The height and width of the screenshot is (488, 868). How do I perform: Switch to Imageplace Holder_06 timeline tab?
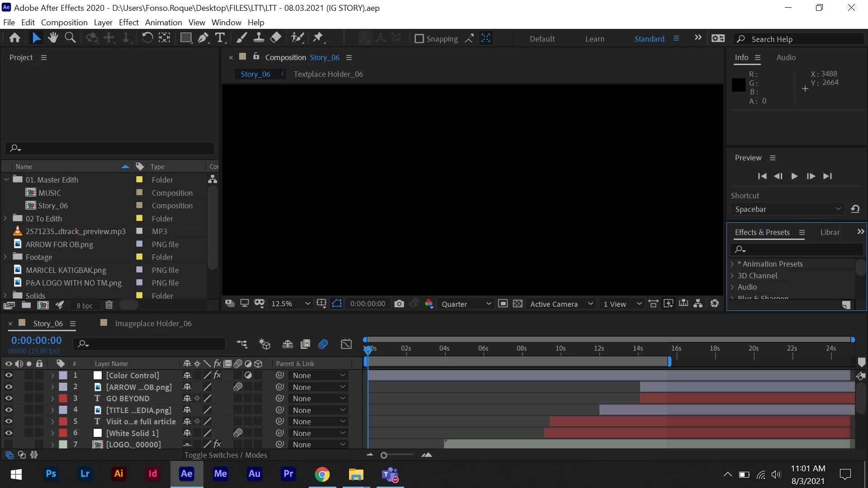[153, 324]
